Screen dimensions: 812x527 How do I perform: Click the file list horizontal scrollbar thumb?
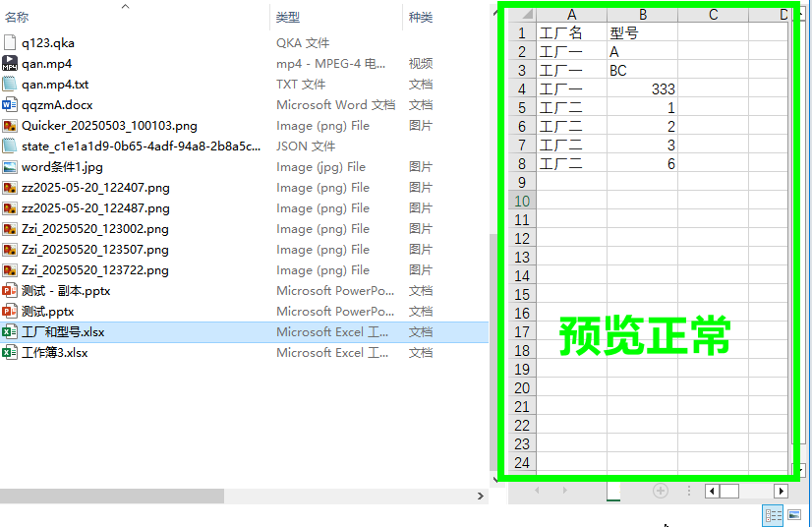pyautogui.click(x=112, y=496)
